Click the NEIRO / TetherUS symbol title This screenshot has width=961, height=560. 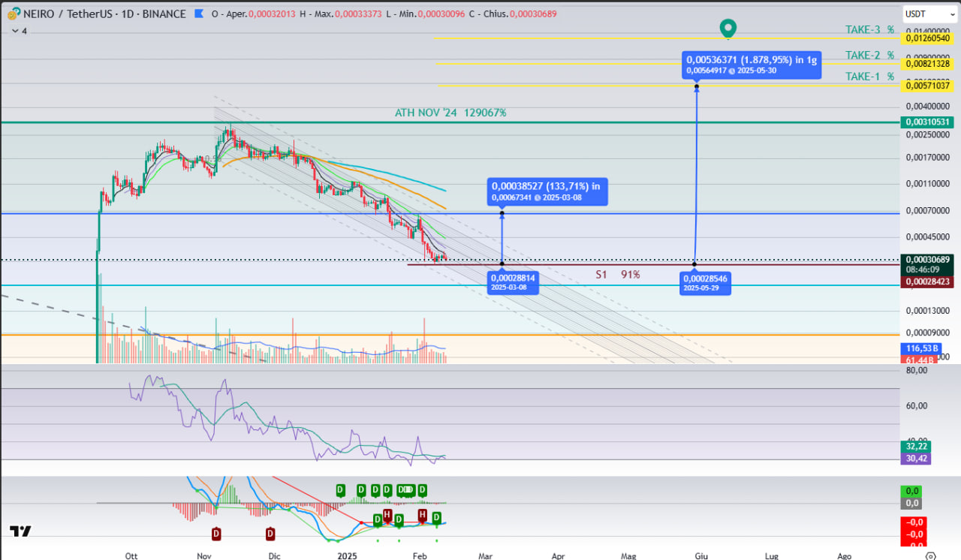pos(64,14)
